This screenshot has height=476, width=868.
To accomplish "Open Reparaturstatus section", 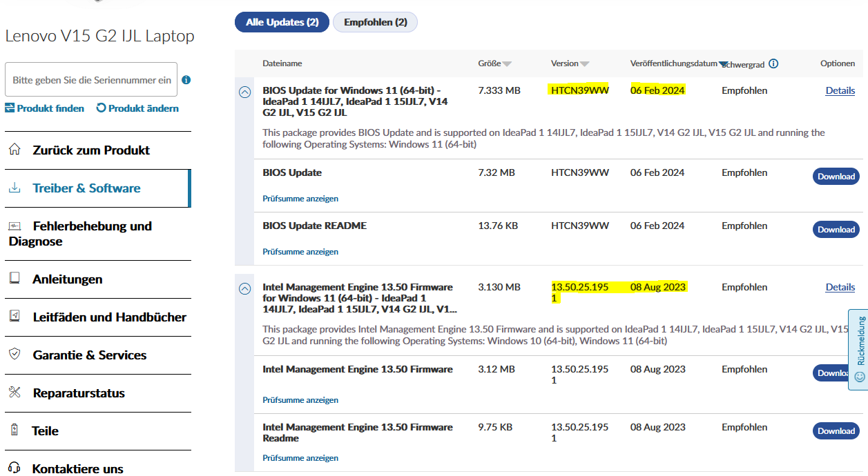I will coord(79,393).
